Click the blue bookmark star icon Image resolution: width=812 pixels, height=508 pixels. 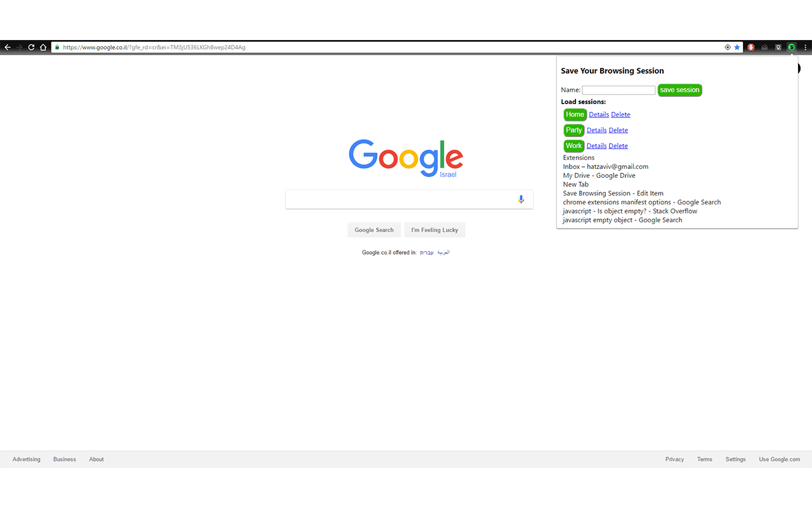[737, 47]
